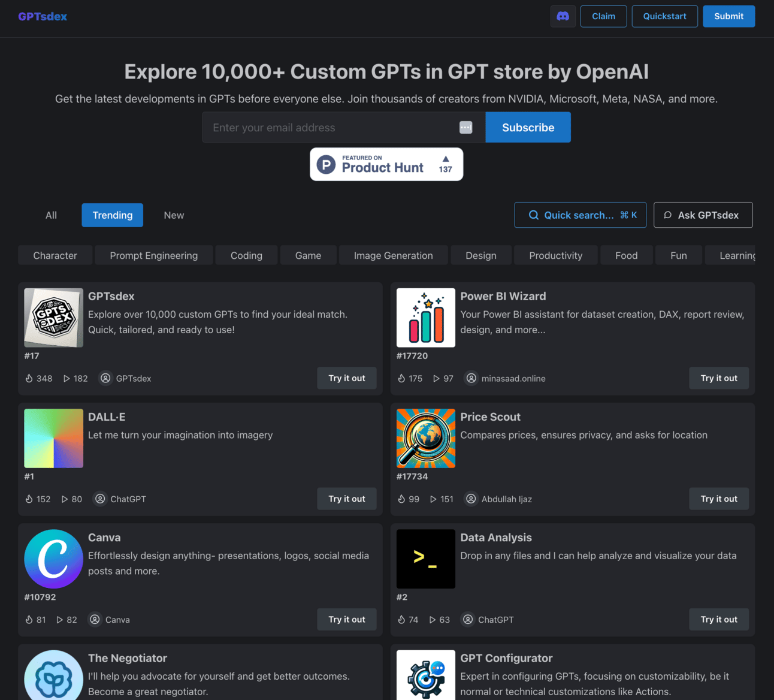The image size is (774, 700).
Task: Click the author icon on DALL·E card
Action: tap(100, 499)
